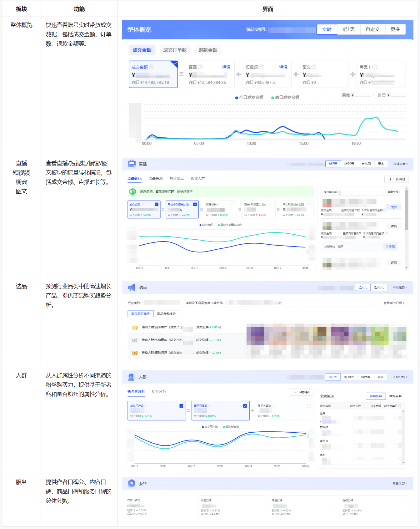The height and width of the screenshot is (529, 420).
Task: Click help icon next to 成交金额 in overview
Action: tap(151, 67)
